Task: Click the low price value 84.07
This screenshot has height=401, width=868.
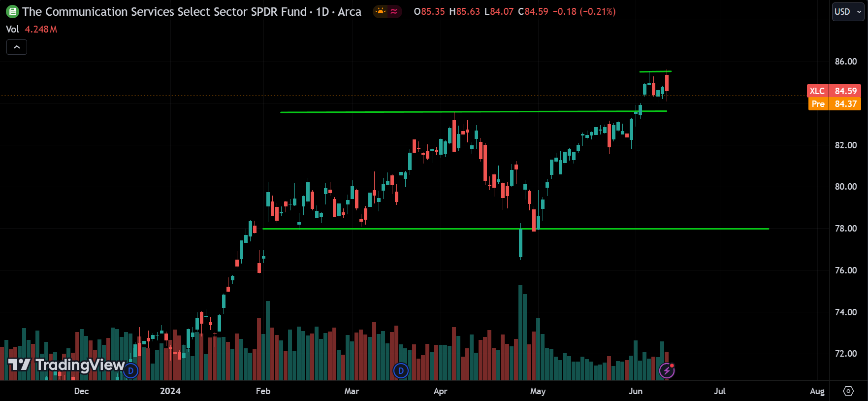Action: click(502, 11)
